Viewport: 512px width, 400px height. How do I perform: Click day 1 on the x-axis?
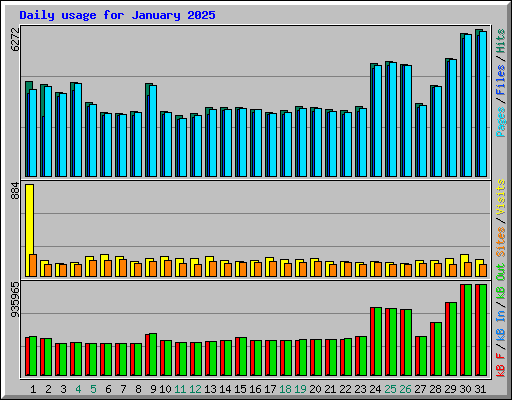33,389
